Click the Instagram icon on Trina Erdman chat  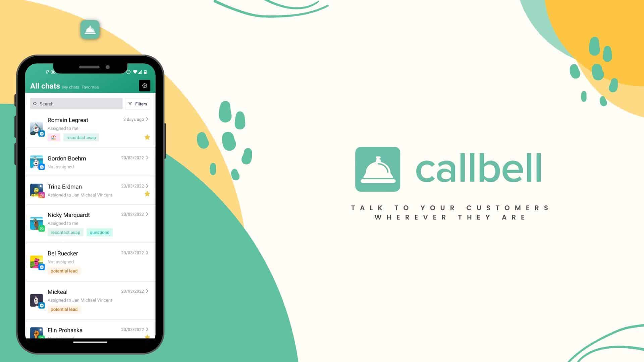[x=41, y=196]
